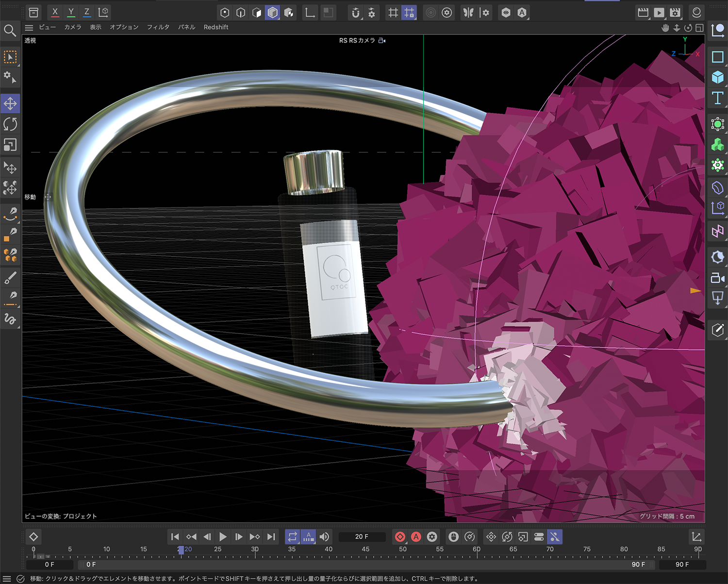Add a Text spline object
Screen dimensions: 728x584
point(717,98)
